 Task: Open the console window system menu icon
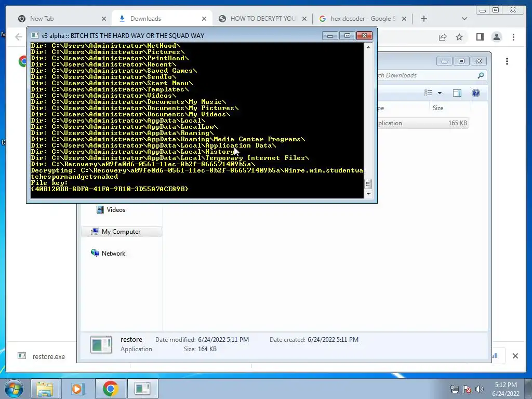pyautogui.click(x=35, y=36)
